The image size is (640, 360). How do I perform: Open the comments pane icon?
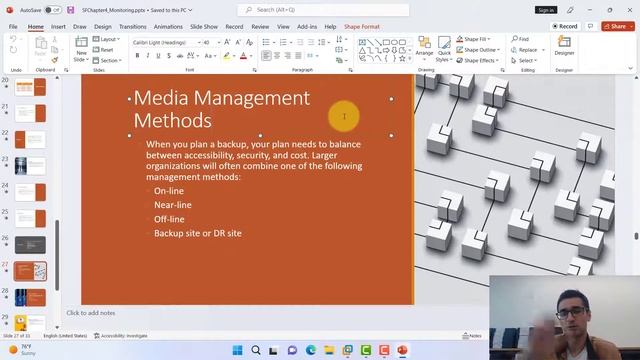(590, 26)
